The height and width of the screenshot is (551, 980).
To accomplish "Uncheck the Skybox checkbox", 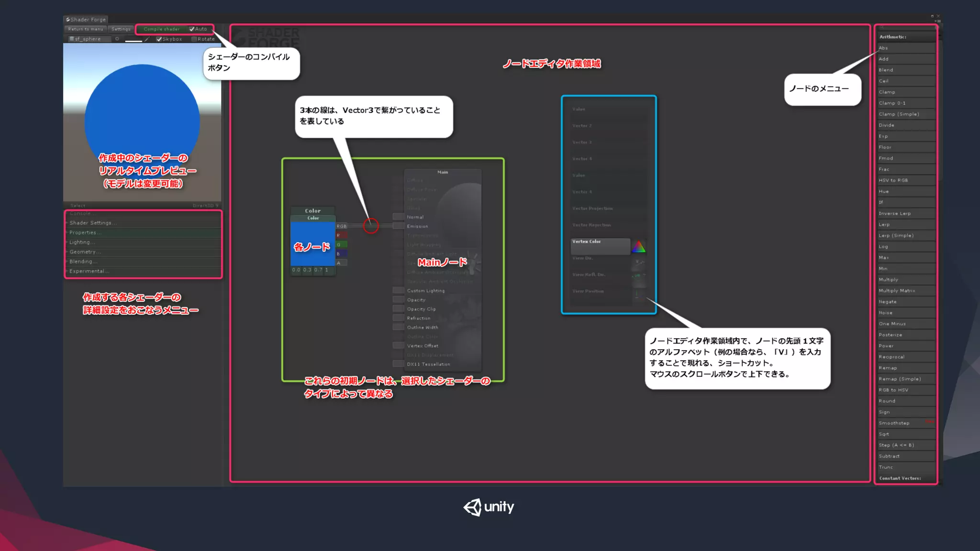I will click(159, 39).
